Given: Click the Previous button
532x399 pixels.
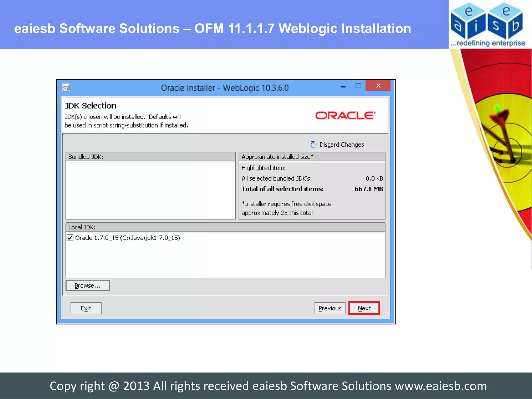Looking at the screenshot, I should pos(330,308).
